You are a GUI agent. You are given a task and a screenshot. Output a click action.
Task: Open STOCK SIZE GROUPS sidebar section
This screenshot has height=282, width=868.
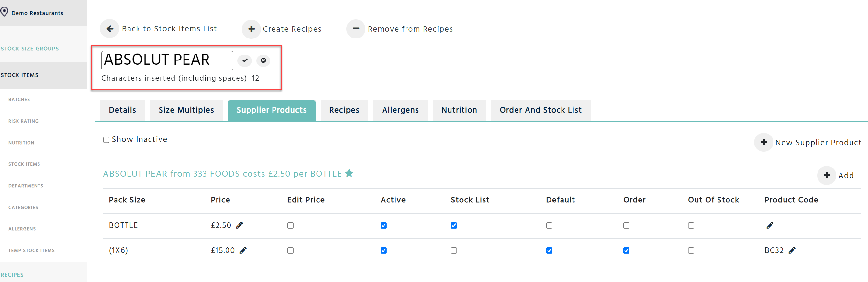coord(30,49)
